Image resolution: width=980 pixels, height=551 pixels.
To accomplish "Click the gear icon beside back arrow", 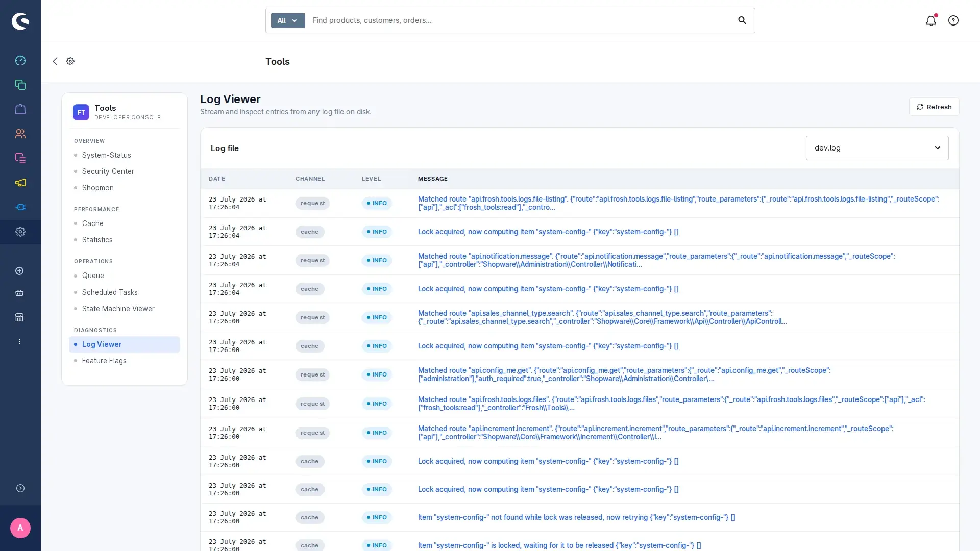I will (x=70, y=61).
